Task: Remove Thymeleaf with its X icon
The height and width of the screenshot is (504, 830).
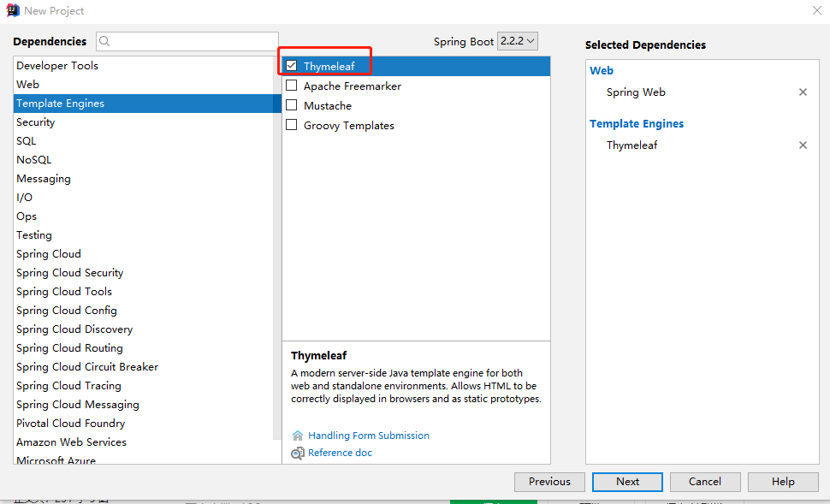Action: pyautogui.click(x=803, y=145)
